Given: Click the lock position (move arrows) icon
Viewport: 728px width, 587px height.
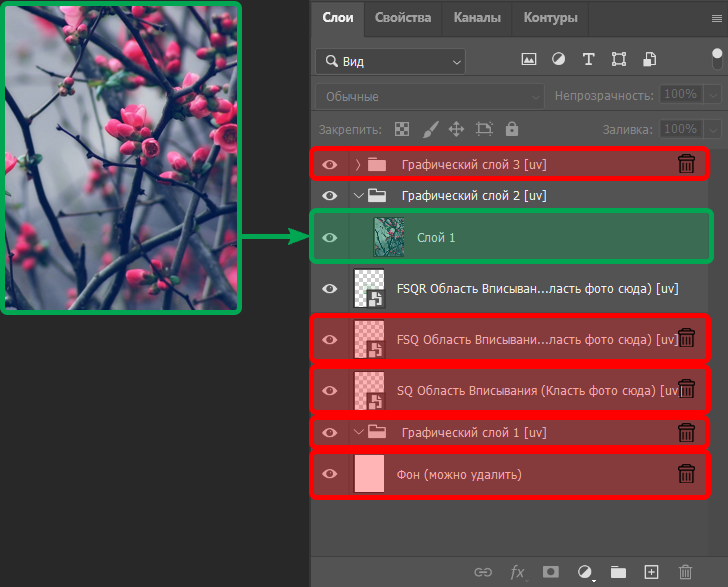Looking at the screenshot, I should tap(456, 129).
